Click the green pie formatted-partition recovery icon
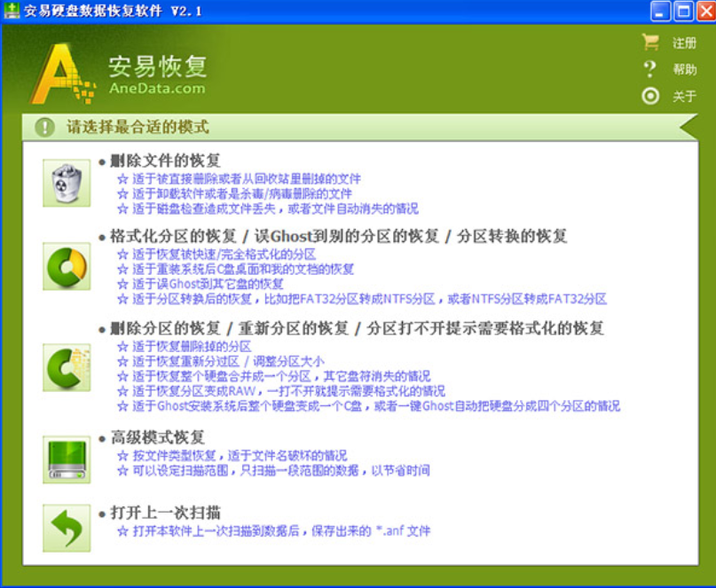The height and width of the screenshot is (588, 716). point(67,266)
